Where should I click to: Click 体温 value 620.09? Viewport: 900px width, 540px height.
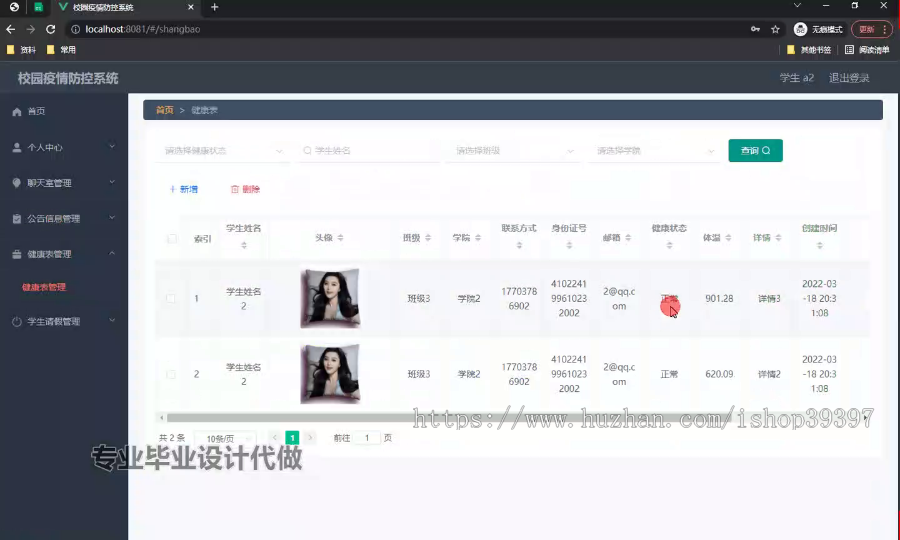pos(719,374)
